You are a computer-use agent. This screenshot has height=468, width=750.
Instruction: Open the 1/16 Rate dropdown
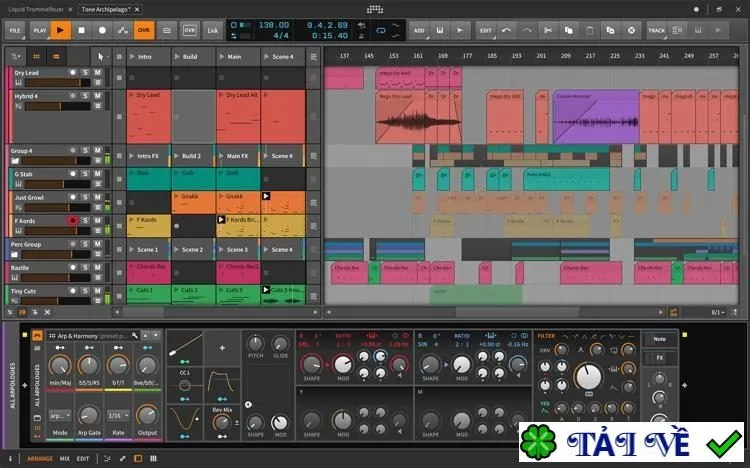[118, 416]
